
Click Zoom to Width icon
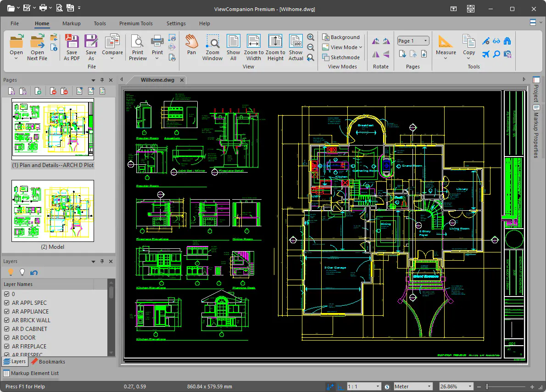tap(253, 47)
